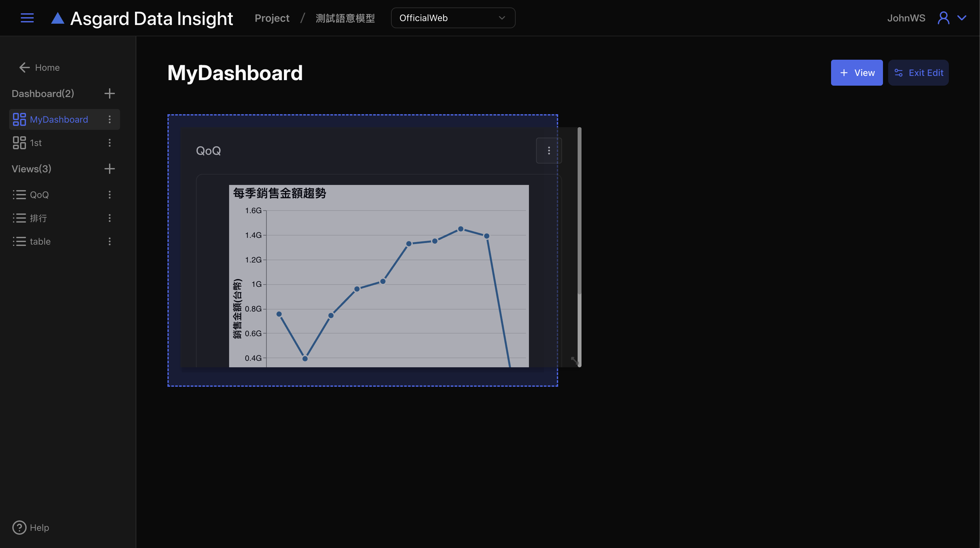Add a new dashboard with plus icon

[110, 93]
